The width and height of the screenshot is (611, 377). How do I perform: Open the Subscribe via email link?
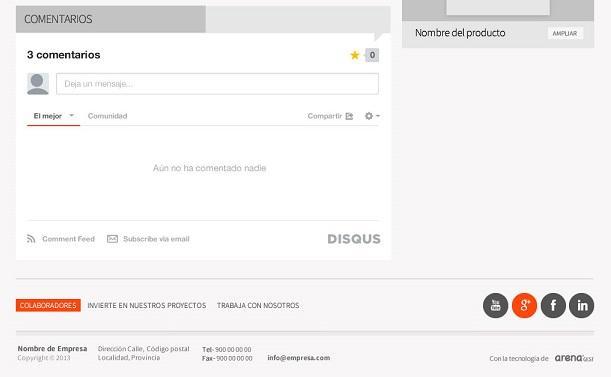[x=156, y=239]
